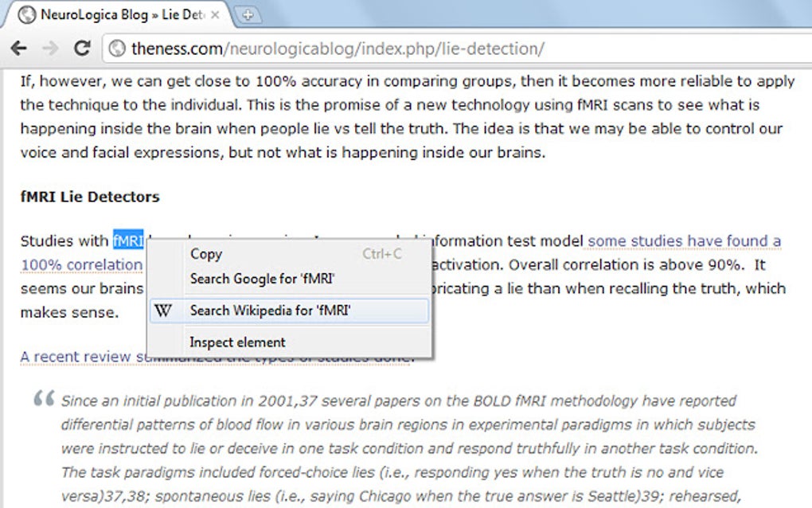Navigate back using the back arrow
Image resolution: width=812 pixels, height=508 pixels.
[x=19, y=48]
